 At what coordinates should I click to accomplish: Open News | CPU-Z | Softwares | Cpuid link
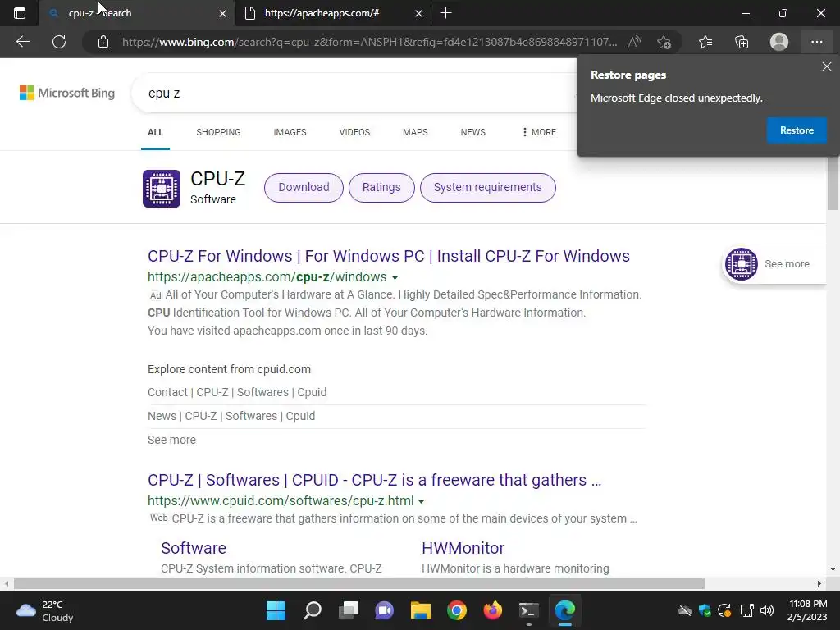[231, 416]
